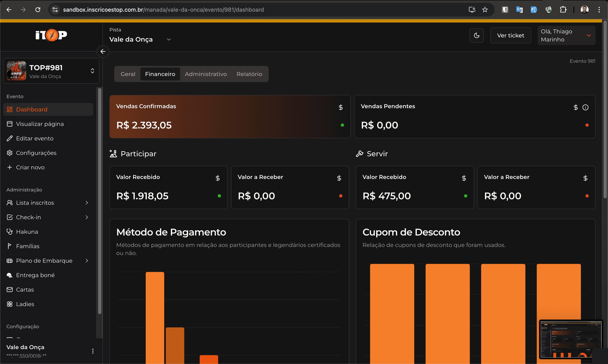608x364 pixels.
Task: Click the Visualizar página window icon
Action: point(10,124)
